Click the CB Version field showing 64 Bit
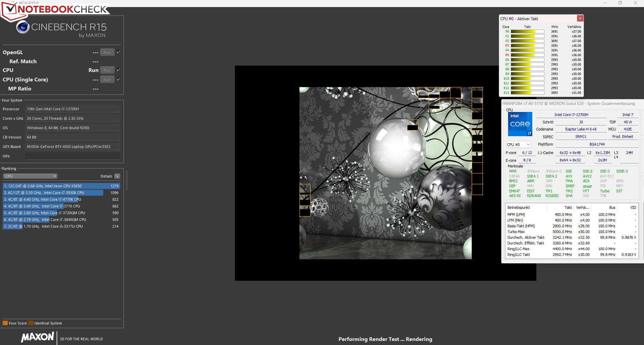This screenshot has width=644, height=345. coord(73,137)
